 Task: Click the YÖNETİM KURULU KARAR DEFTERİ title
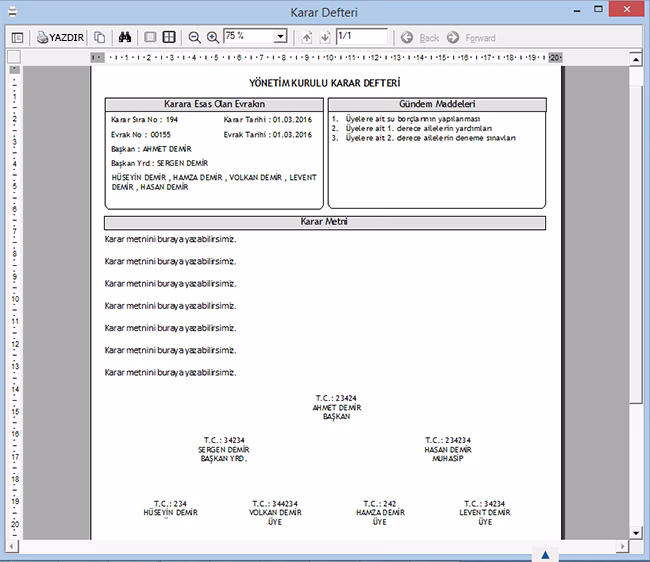(x=325, y=83)
